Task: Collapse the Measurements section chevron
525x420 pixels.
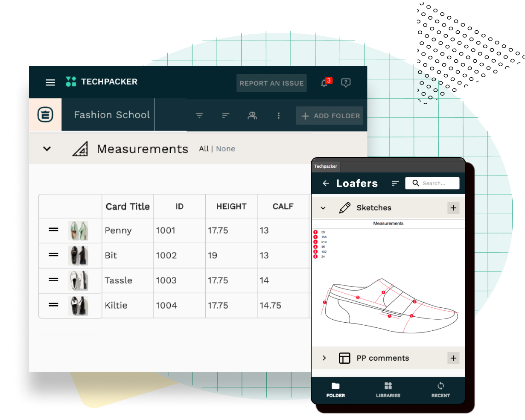Action: coord(47,149)
